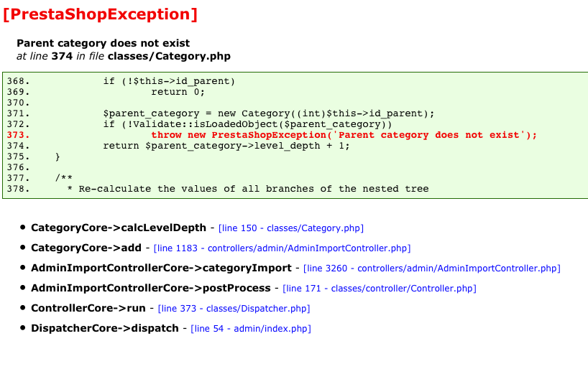Open line 171 classes/controller/Controller.php link

tap(380, 289)
